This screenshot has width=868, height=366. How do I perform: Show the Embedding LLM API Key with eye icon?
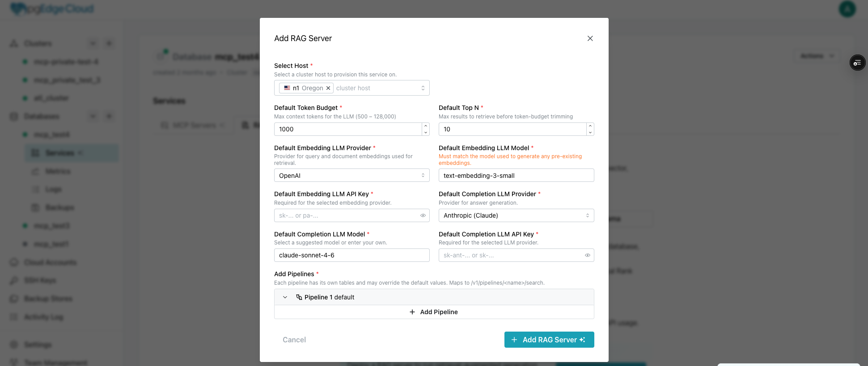point(423,215)
